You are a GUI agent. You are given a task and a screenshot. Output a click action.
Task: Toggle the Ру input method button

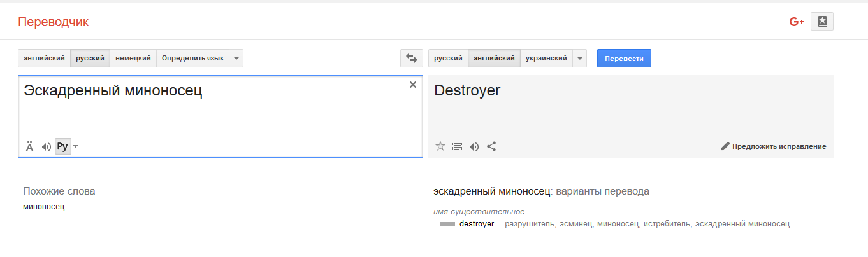pos(62,147)
